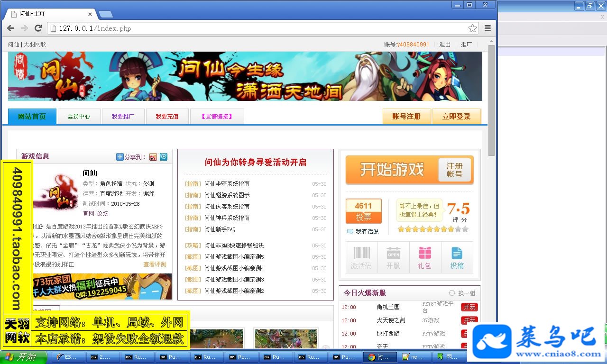Click the 立即登录 button
The height and width of the screenshot is (364, 607).
pos(456,116)
